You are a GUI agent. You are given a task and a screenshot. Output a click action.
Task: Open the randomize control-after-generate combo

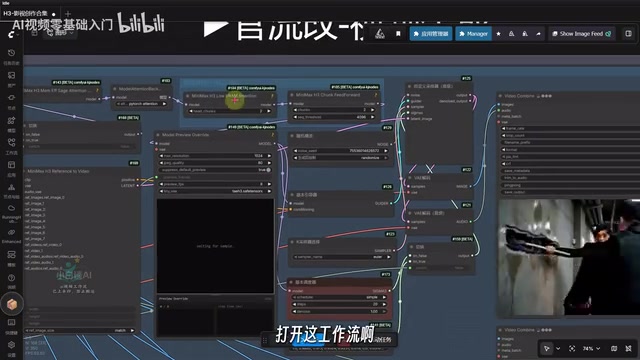click(x=341, y=158)
